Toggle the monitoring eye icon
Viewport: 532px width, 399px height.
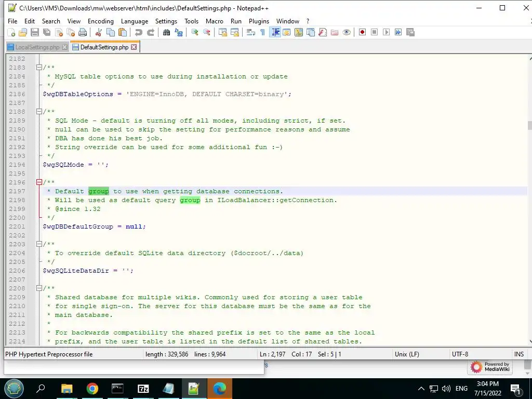[347, 32]
